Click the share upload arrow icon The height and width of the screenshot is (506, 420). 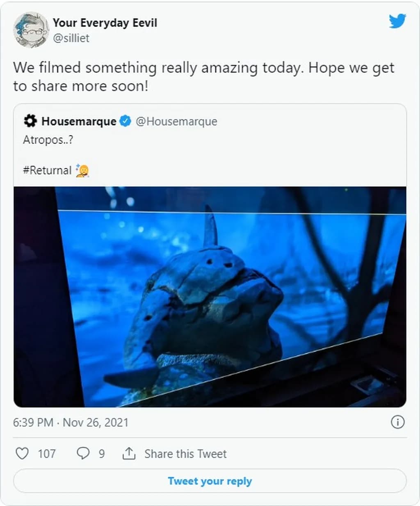click(x=129, y=453)
